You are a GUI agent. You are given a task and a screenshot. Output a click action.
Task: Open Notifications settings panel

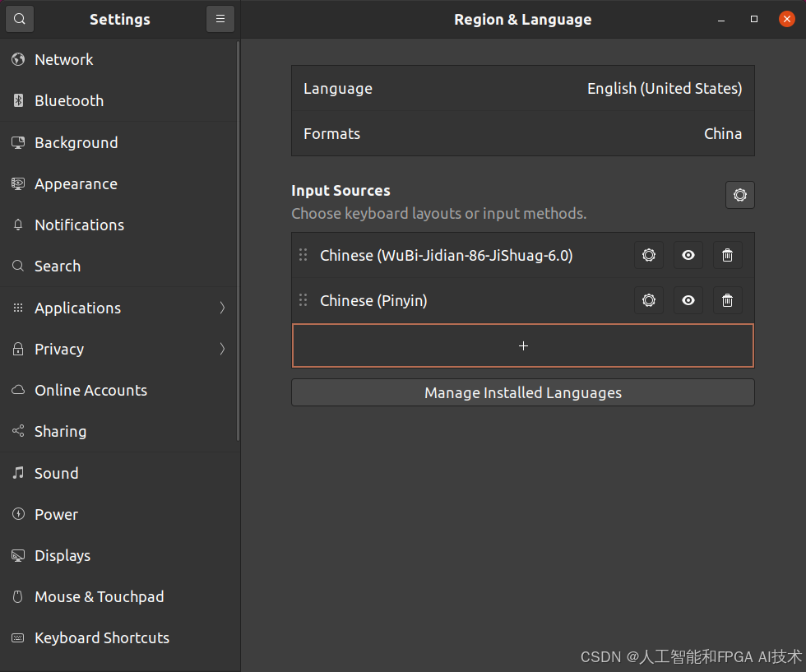click(118, 225)
